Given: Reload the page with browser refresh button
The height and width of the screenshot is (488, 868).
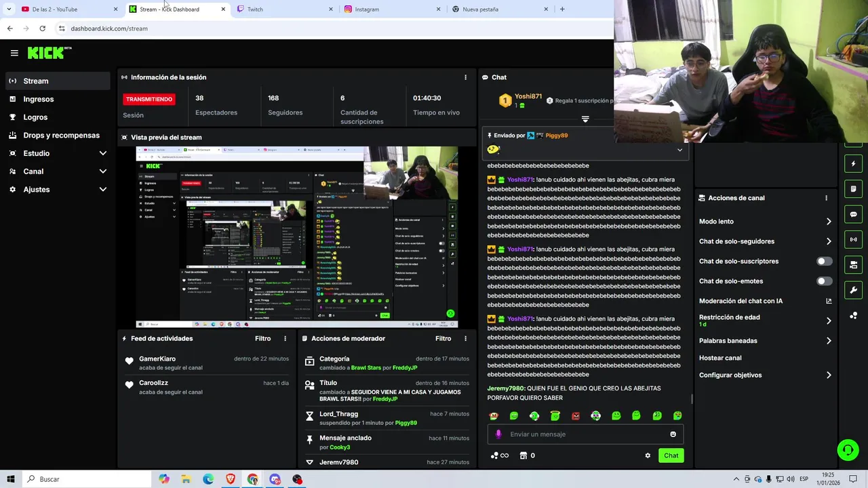Looking at the screenshot, I should [42, 28].
